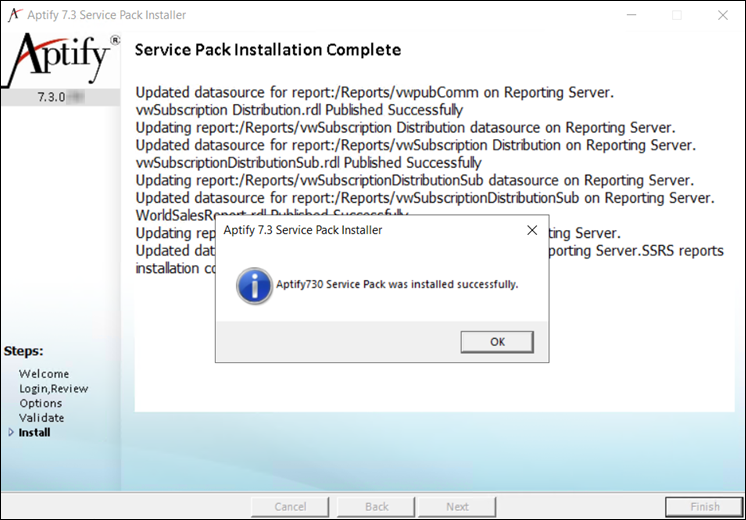
Task: Click the Finish button
Action: 704,507
